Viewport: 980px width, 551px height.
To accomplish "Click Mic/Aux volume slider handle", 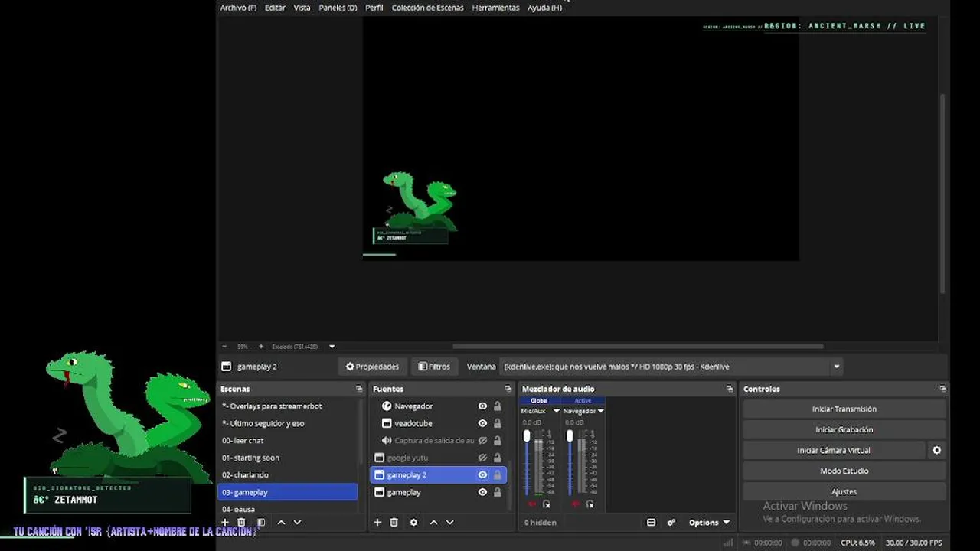I will point(527,435).
